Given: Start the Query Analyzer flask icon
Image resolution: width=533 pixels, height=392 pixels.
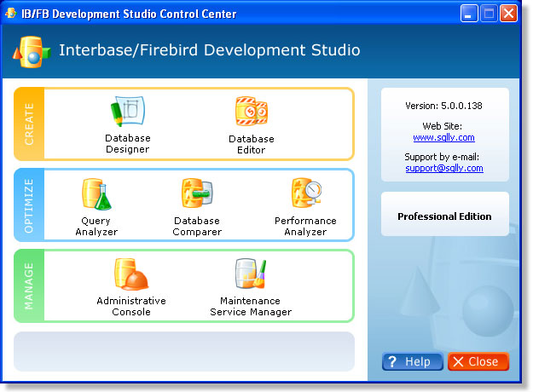Looking at the screenshot, I should tap(96, 194).
